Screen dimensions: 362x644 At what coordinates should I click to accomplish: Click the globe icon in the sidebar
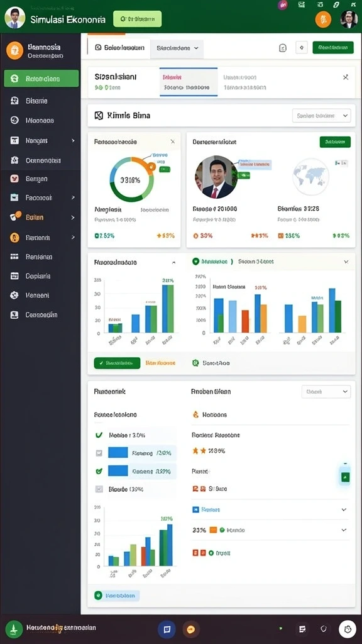14,120
